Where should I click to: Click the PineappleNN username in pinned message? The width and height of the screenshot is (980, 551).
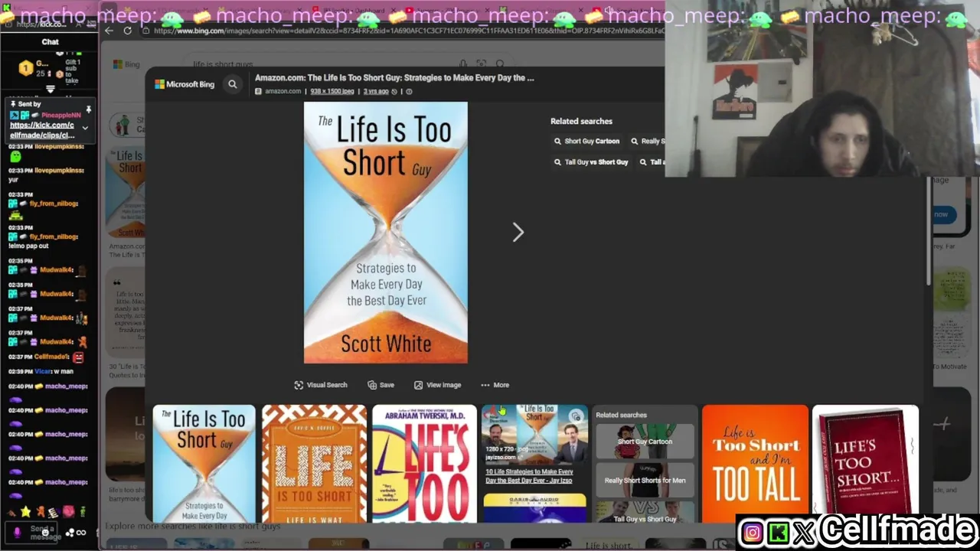[x=60, y=115]
